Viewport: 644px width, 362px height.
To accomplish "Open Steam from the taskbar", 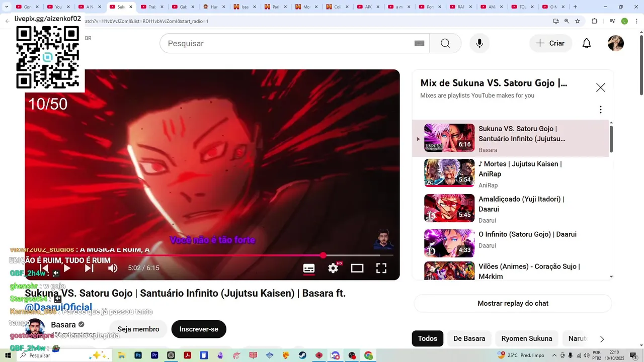I will [x=302, y=355].
